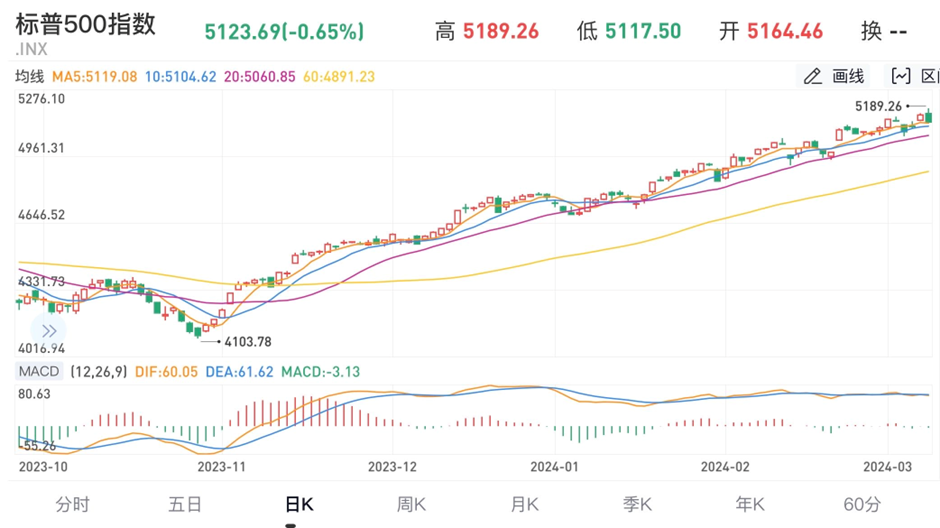Click the 5189.26 high-point marker on chart
The height and width of the screenshot is (528, 940).
click(878, 106)
